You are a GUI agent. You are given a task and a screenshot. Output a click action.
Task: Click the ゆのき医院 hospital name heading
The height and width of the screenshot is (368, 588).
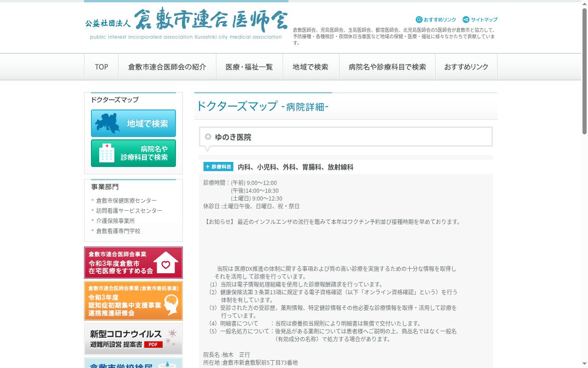pos(233,137)
